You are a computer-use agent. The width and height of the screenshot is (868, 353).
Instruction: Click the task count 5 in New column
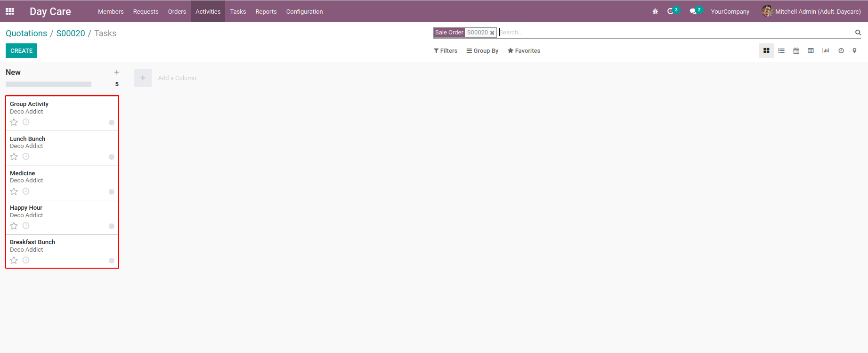click(x=117, y=84)
